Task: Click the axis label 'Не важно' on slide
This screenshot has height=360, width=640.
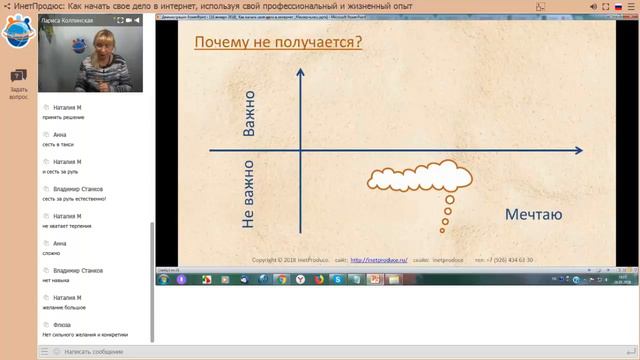Action: pyautogui.click(x=248, y=194)
